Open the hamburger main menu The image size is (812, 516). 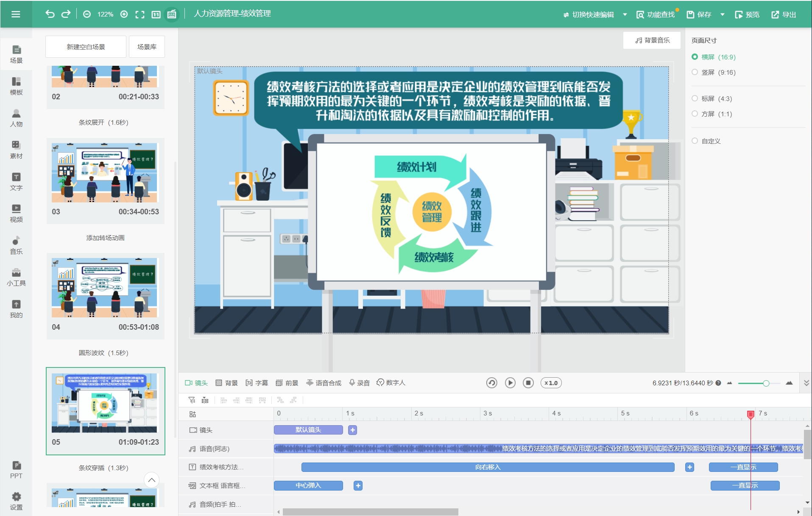(x=16, y=14)
